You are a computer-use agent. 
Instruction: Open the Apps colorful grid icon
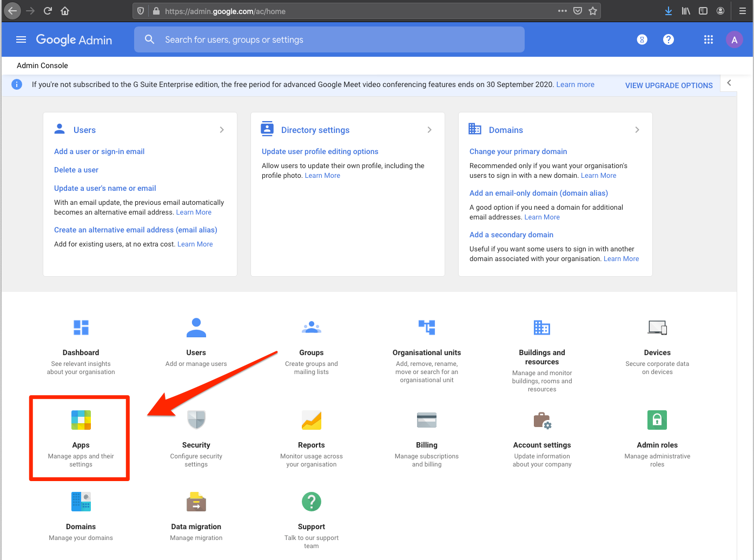click(x=81, y=420)
